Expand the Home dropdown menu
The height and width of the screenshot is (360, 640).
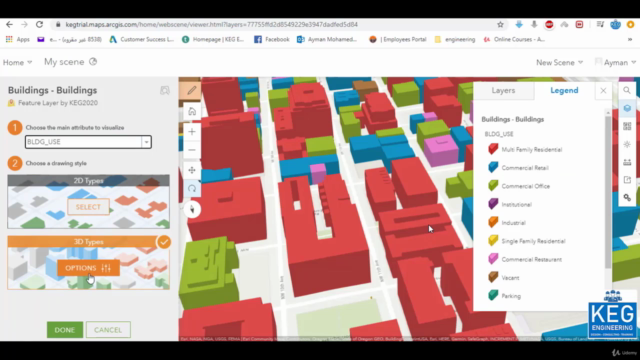click(17, 62)
